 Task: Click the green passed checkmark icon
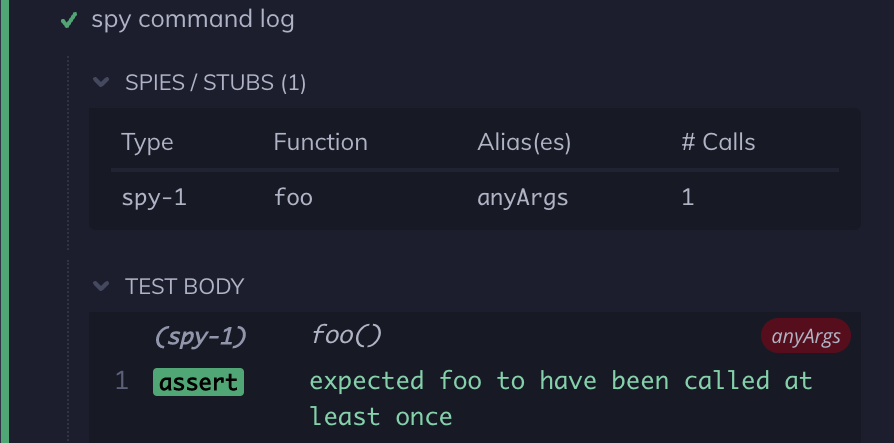[68, 21]
